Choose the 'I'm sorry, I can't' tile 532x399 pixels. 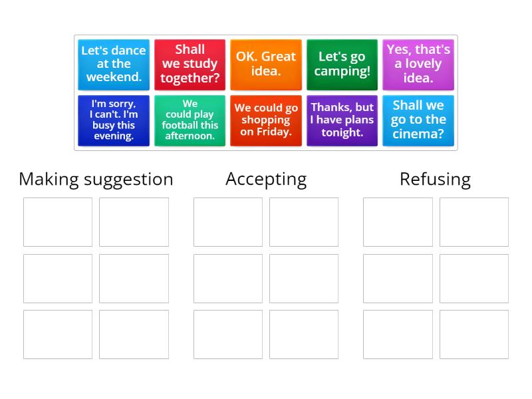113,120
